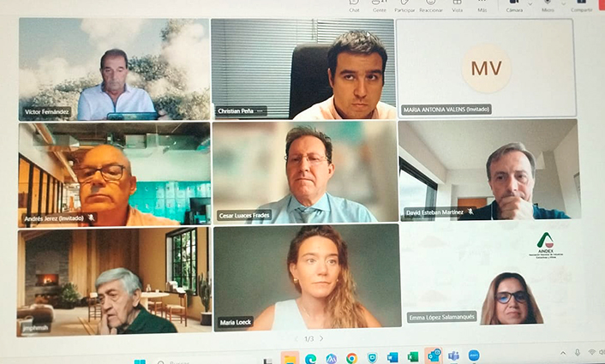Select Andrés Jerez video tile

(114, 174)
